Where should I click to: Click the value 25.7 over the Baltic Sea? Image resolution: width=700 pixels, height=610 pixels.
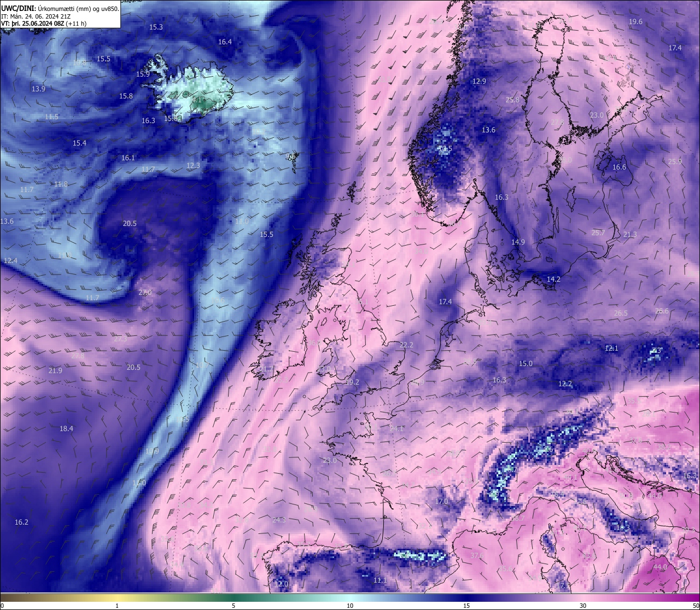[598, 233]
